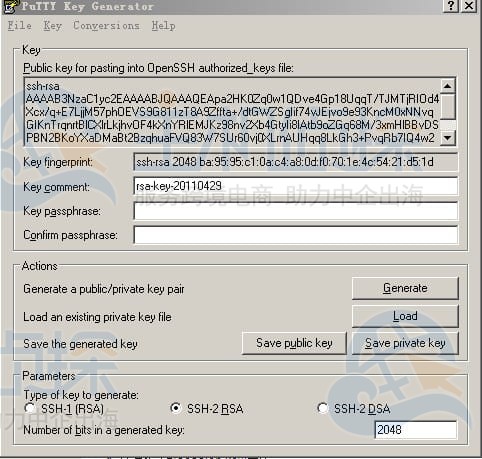482x459 pixels.
Task: Click 'Generate a public/private key pair' text
Action: (104, 289)
